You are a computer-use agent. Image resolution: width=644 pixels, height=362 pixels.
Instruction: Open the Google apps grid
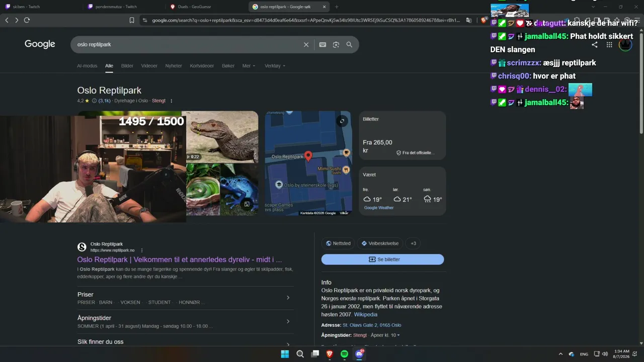pos(609,45)
